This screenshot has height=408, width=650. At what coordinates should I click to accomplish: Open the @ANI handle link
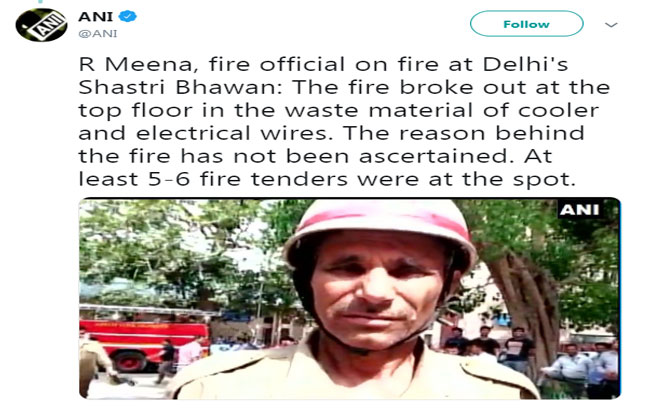pos(98,34)
